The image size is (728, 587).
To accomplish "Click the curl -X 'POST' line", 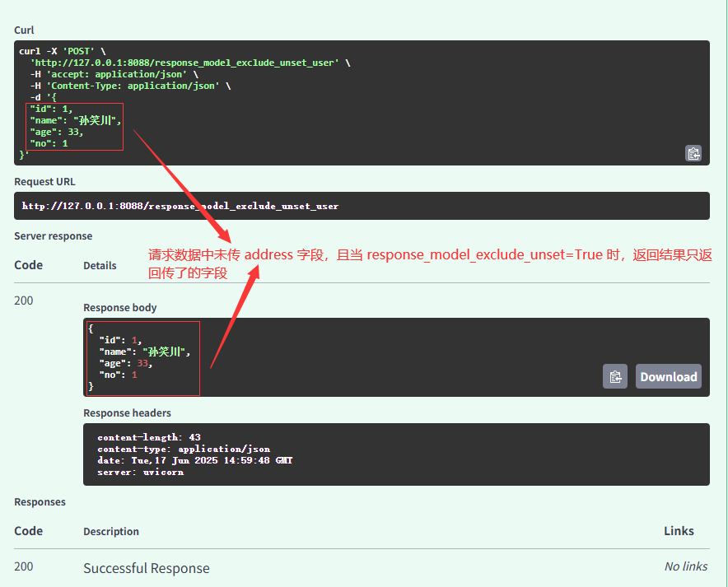I will click(x=63, y=51).
